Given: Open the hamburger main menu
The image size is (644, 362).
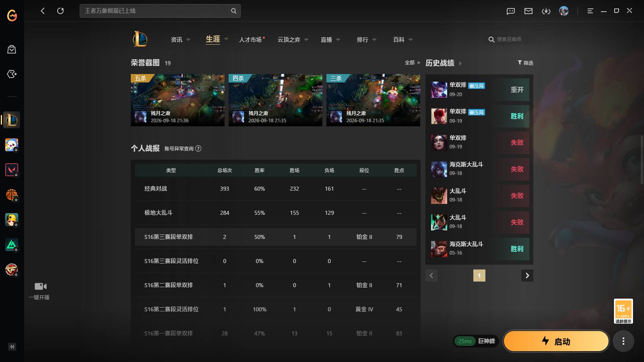Looking at the screenshot, I should [x=590, y=11].
